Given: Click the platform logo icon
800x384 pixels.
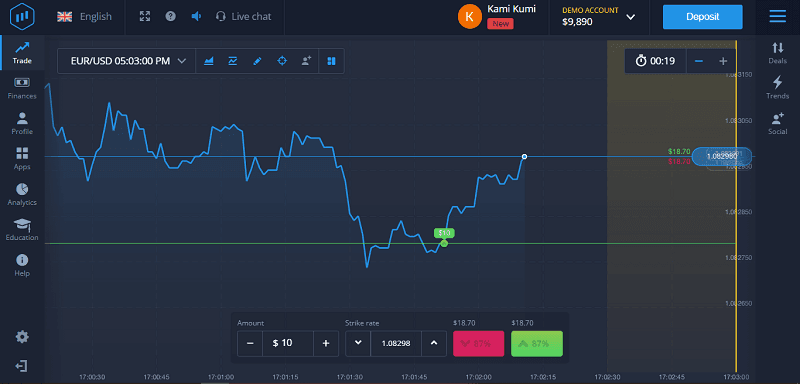Looking at the screenshot, I should (x=21, y=16).
